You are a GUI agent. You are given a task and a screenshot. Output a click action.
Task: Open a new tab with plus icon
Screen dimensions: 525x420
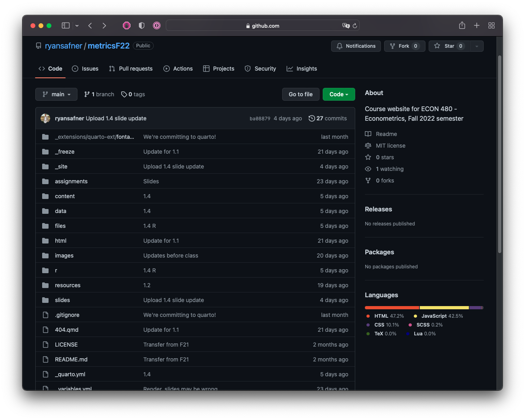pyautogui.click(x=476, y=26)
